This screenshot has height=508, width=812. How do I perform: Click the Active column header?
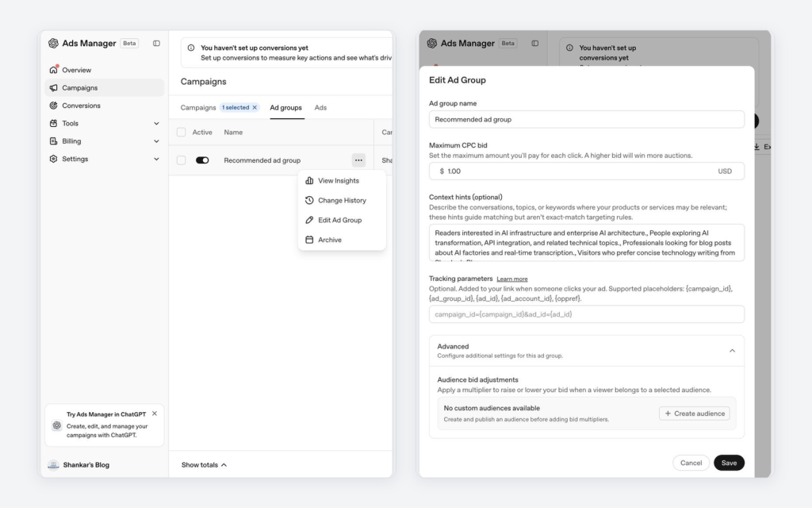[202, 133]
